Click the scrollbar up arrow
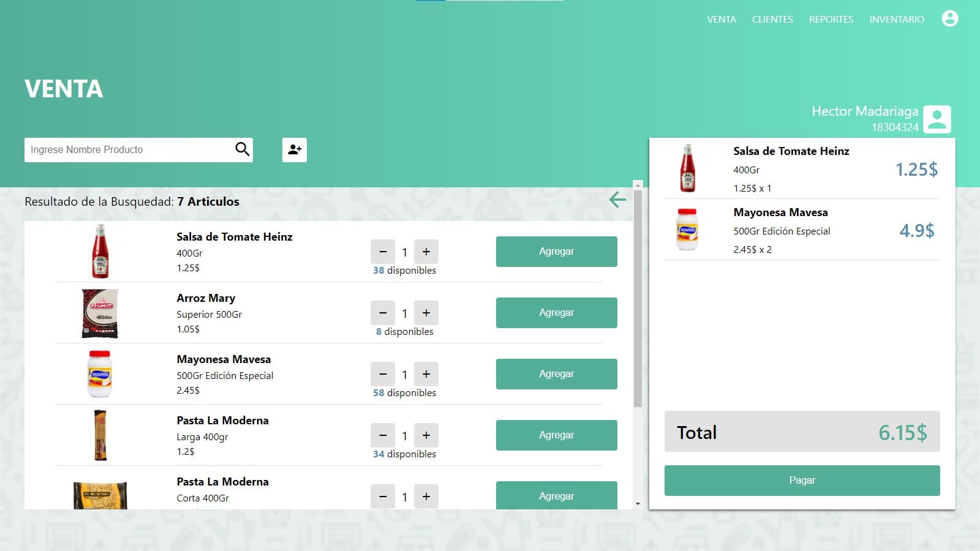Screen dimensions: 980x551 (x=638, y=185)
